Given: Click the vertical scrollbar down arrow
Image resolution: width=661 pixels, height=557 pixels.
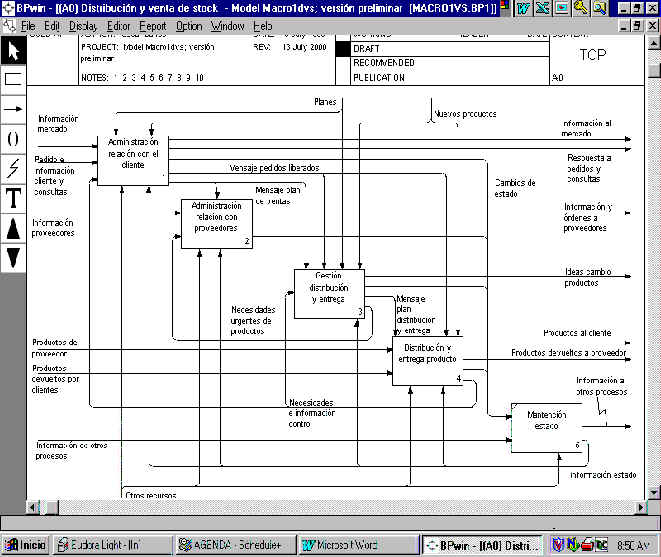Looking at the screenshot, I should tap(653, 492).
